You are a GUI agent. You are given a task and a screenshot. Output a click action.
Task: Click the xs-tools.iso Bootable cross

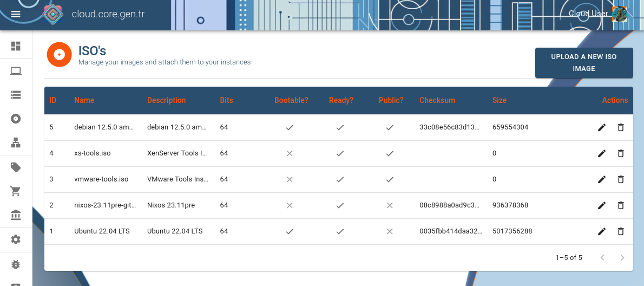tap(290, 153)
